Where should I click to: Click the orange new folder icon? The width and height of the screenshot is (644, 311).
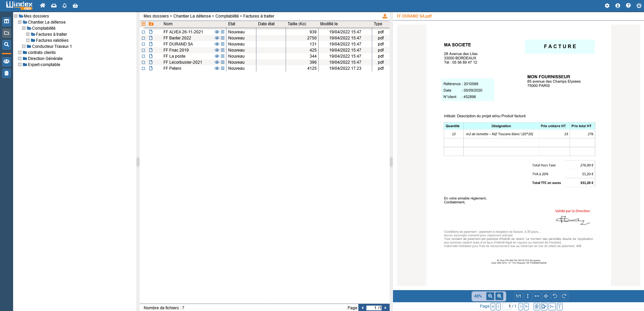click(x=151, y=24)
